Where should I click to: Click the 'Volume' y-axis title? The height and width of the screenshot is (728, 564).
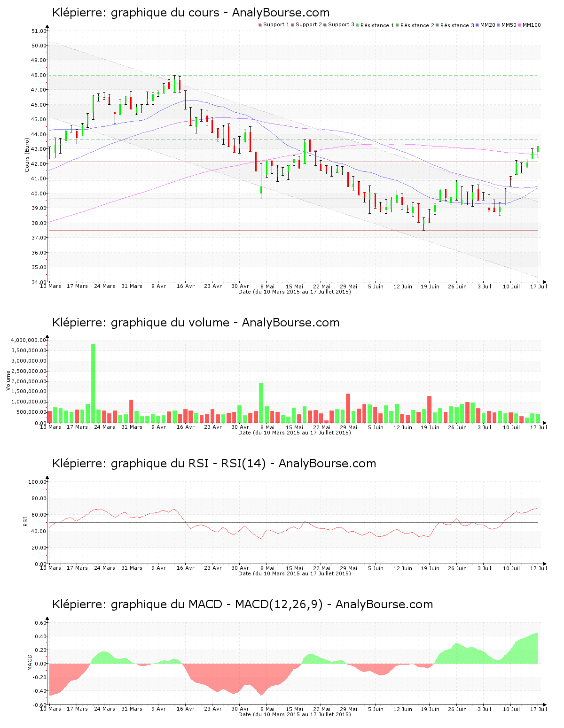tap(8, 381)
